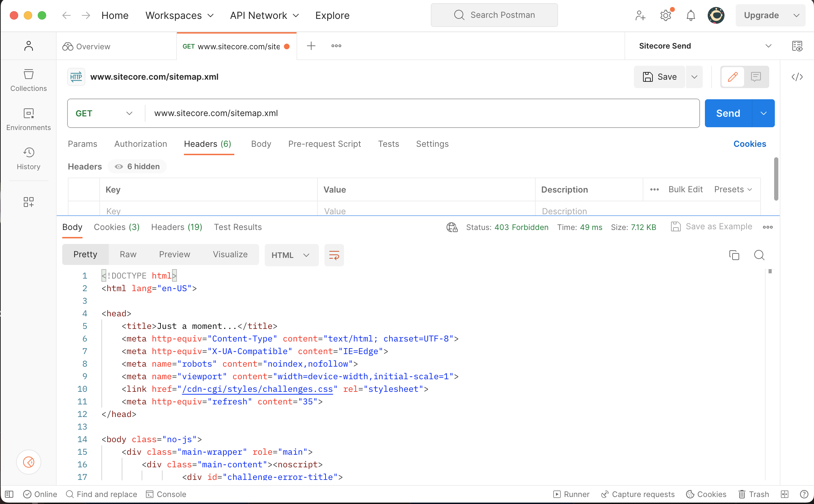Expand the Workspaces dropdown
The image size is (814, 504).
180,15
